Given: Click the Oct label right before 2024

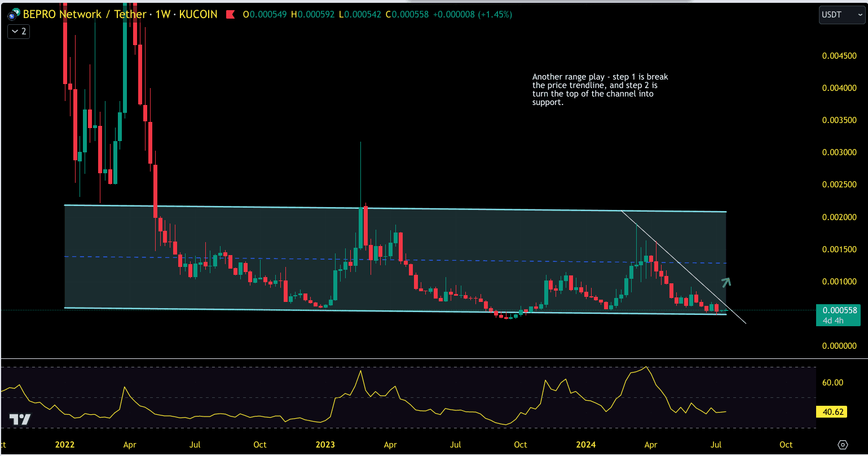Looking at the screenshot, I should click(x=521, y=445).
